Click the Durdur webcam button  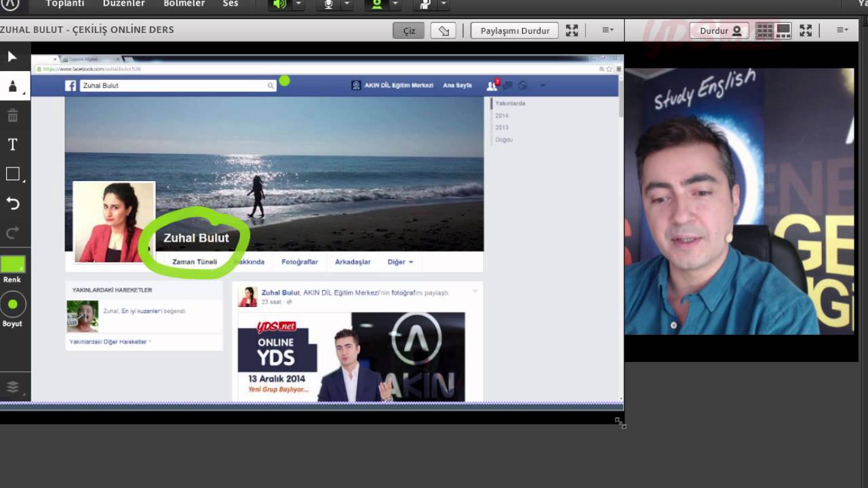click(x=720, y=30)
